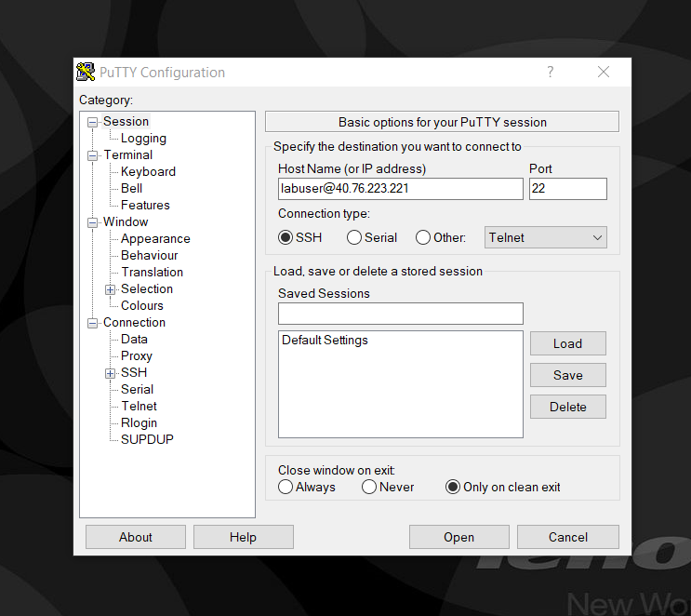Open the Proxy settings category
Screen dimensions: 691x616
137,355
